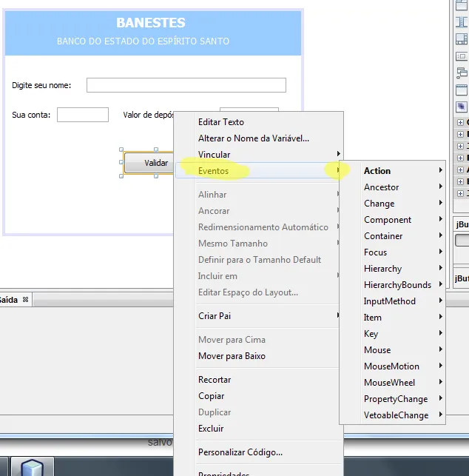Select HierarchyBounds in the events submenu
This screenshot has height=476, width=469.
click(x=392, y=285)
